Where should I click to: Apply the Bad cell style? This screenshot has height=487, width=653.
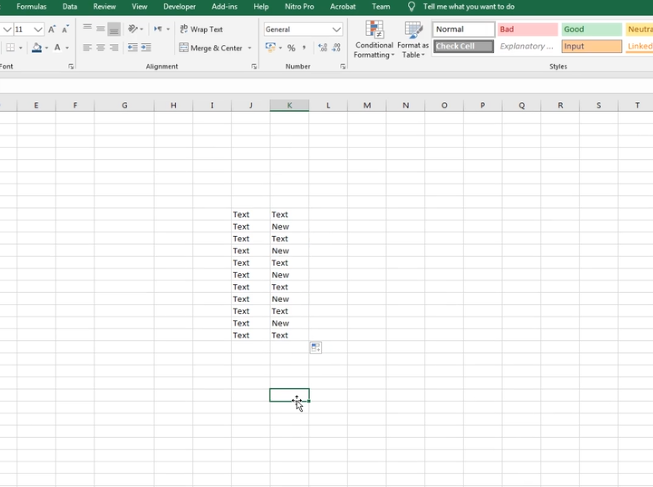[x=527, y=29]
